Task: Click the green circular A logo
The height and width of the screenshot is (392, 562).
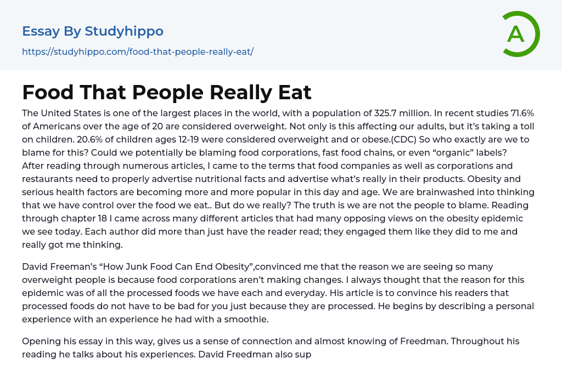Action: 521,34
